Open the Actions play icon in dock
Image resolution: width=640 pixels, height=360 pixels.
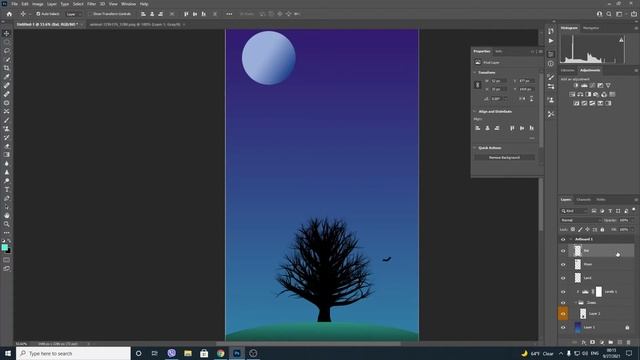[x=551, y=41]
